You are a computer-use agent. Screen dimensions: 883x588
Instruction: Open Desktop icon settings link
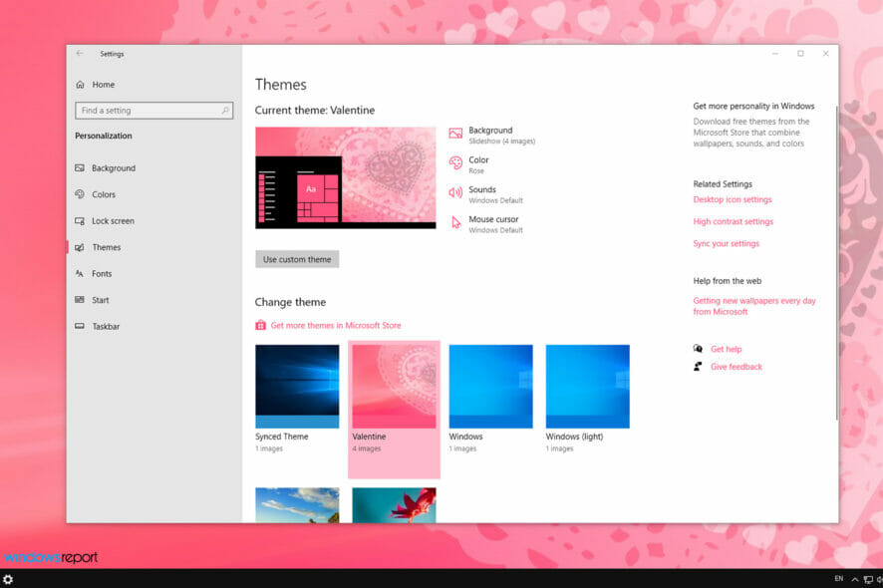[733, 199]
